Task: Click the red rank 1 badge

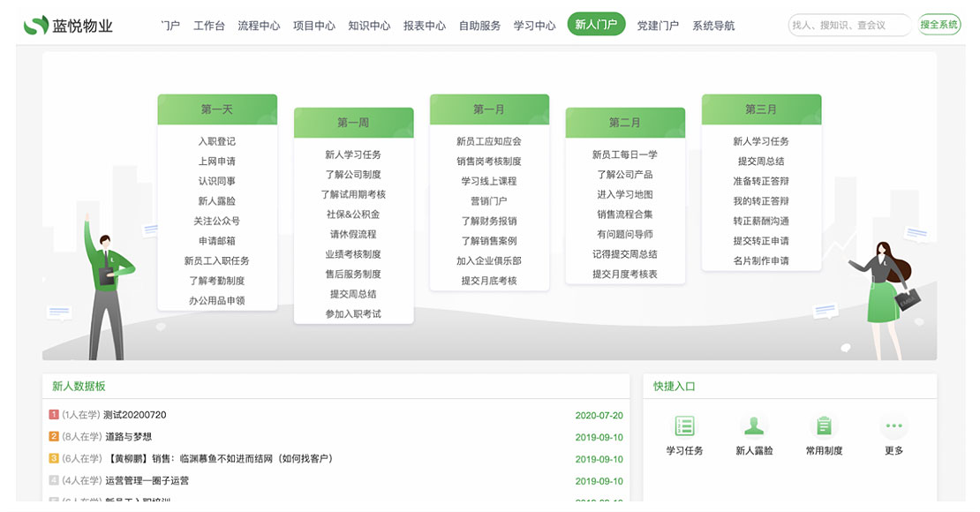Action: tap(54, 415)
